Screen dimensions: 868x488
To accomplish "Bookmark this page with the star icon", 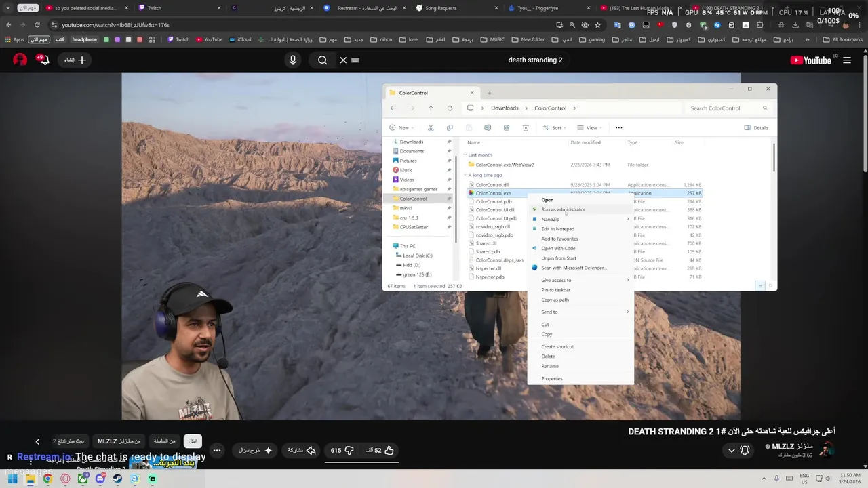I will [x=597, y=25].
